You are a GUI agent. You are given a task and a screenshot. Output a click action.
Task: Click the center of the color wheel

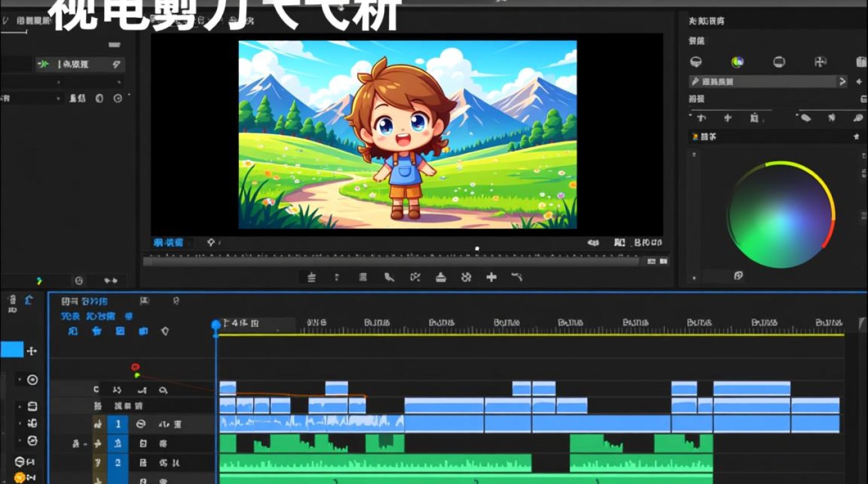(781, 214)
